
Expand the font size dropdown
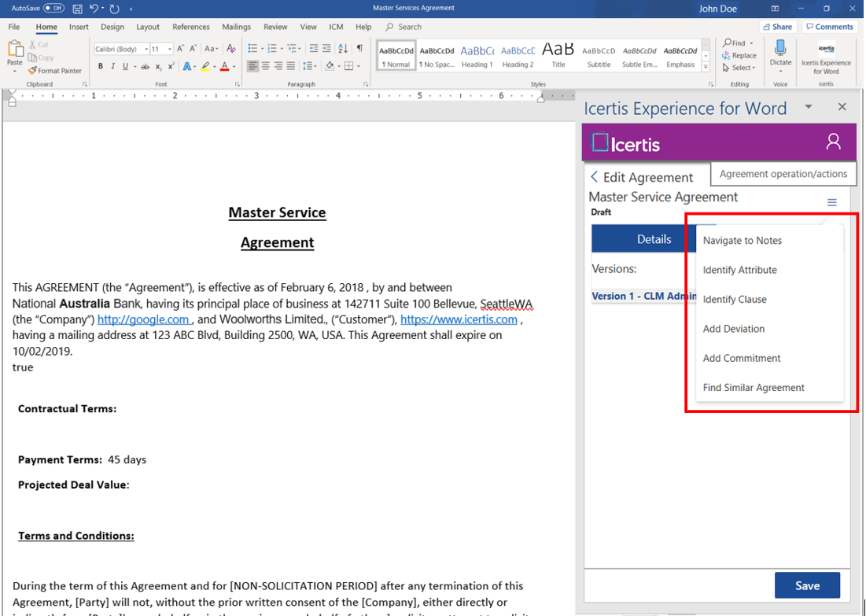point(169,49)
